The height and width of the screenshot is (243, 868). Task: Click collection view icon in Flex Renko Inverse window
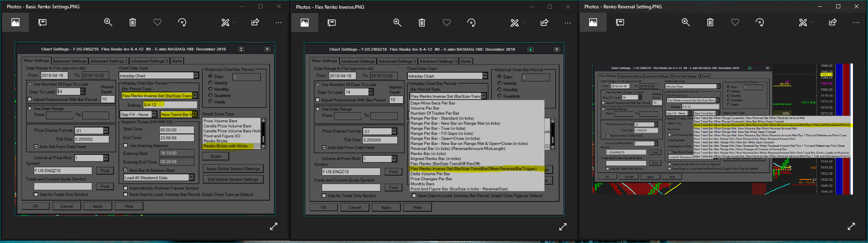[x=305, y=23]
